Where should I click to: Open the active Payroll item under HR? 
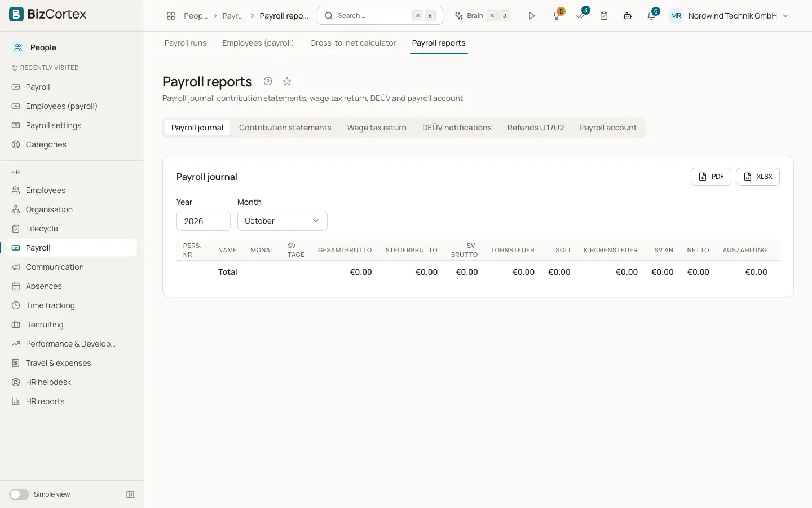pyautogui.click(x=72, y=248)
